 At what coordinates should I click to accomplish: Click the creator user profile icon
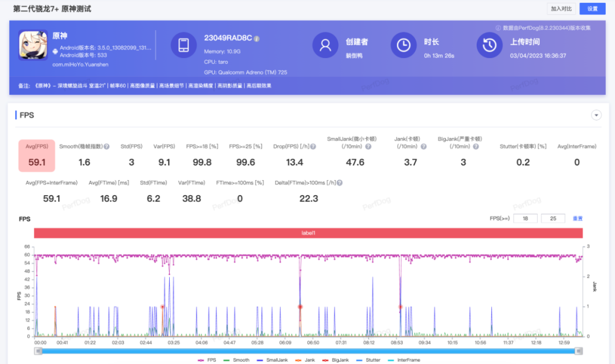325,45
